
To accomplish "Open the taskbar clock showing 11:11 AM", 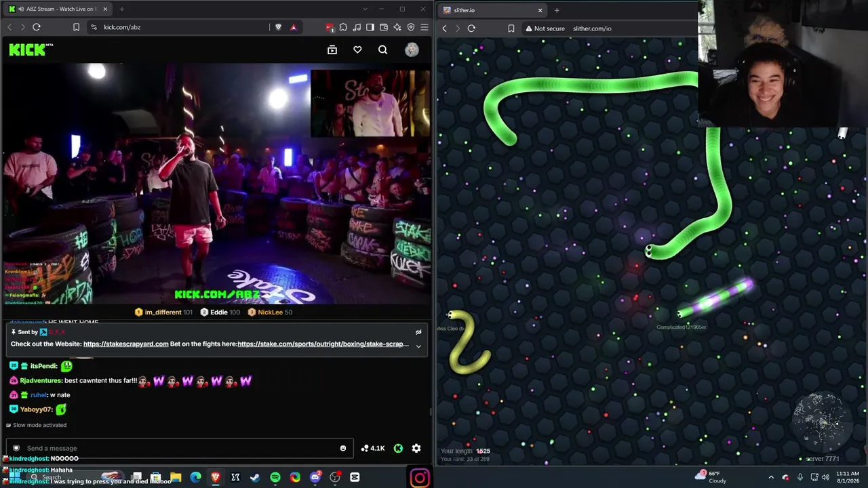I will [848, 477].
